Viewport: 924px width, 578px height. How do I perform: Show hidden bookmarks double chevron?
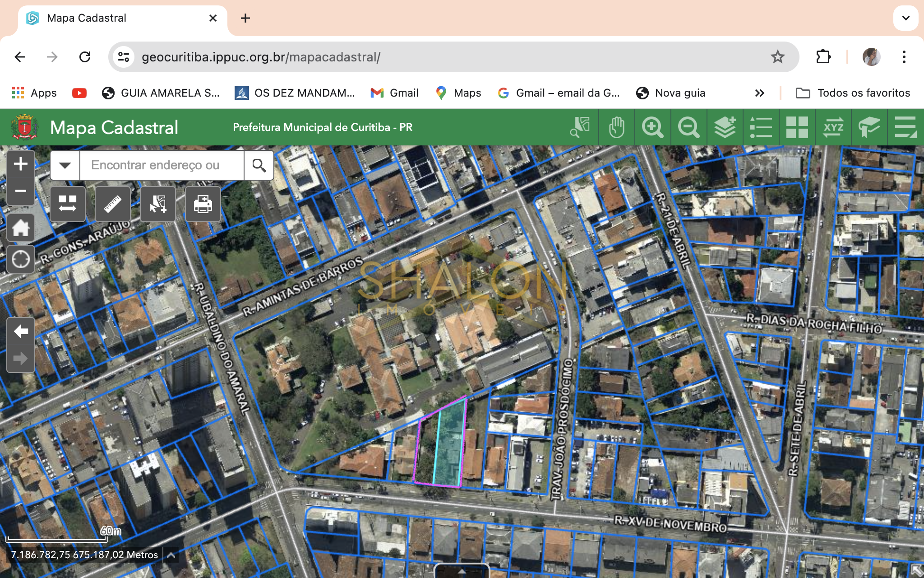coord(759,93)
